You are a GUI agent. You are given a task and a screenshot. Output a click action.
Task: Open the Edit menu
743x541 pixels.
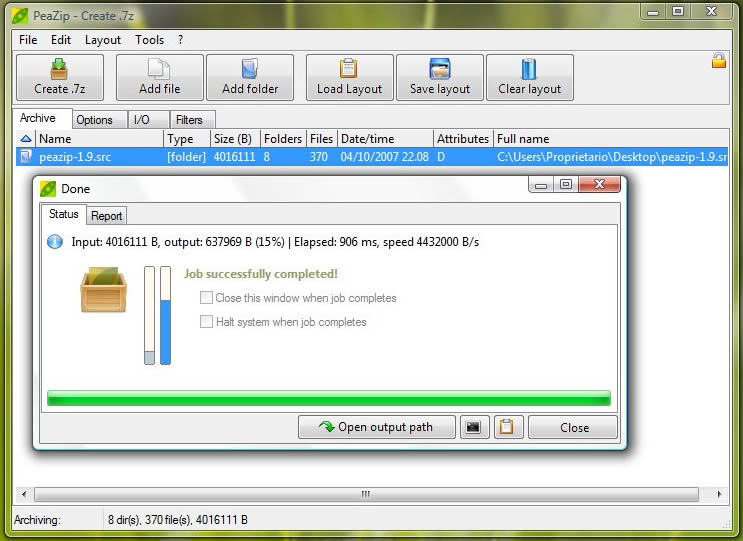coord(61,40)
